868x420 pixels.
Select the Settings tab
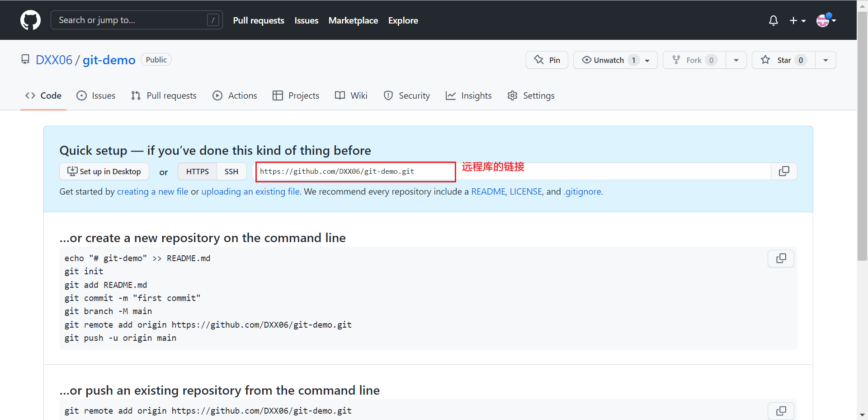click(x=531, y=95)
